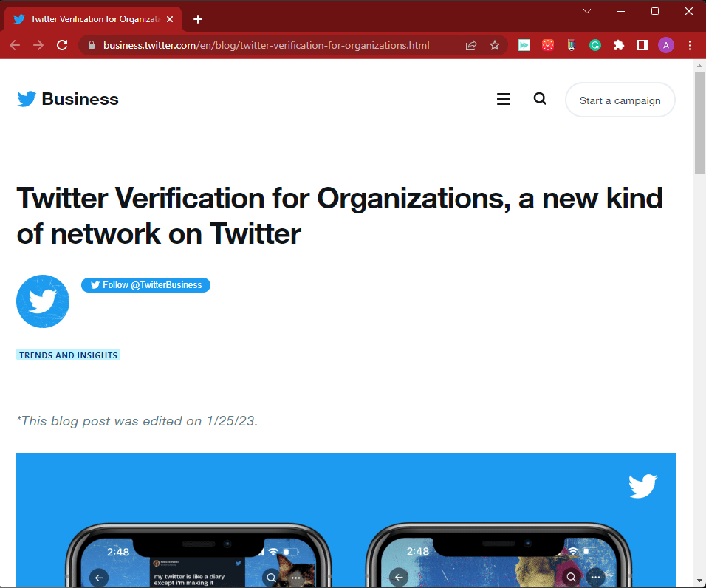Open the Extensions puzzle menu
Viewport: 706px width, 588px height.
click(619, 45)
